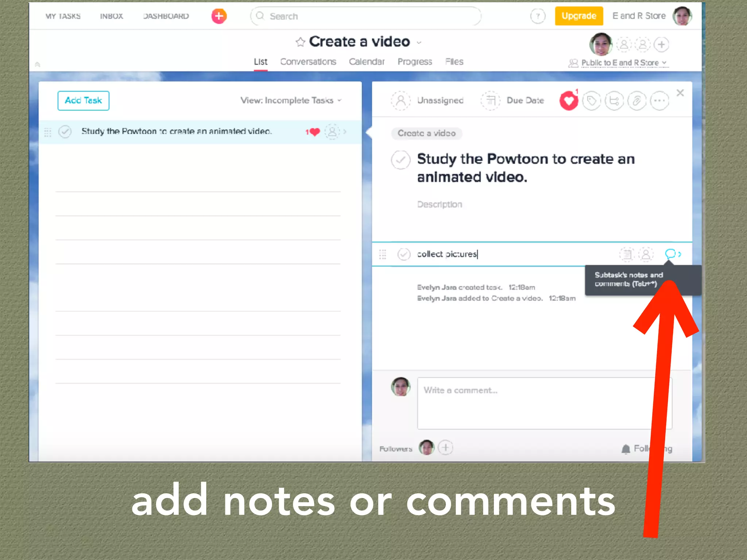Open subtask notes and comments bubble
The image size is (747, 560).
pos(670,254)
